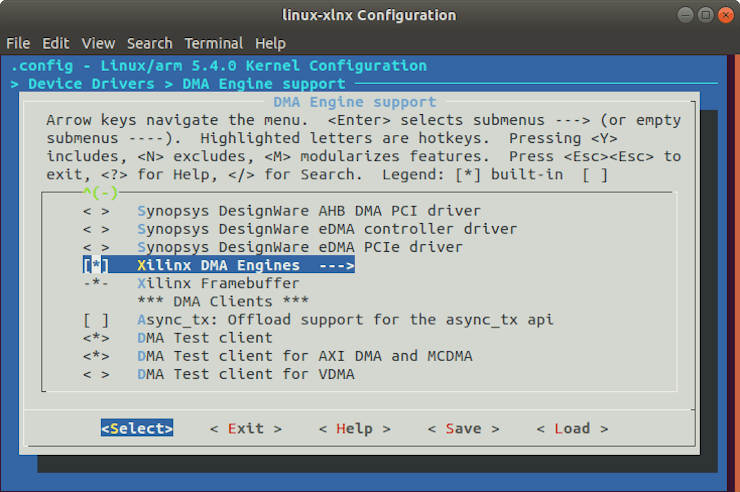Open the Help menu in menubar
Viewport: 740px width, 492px height.
(x=270, y=43)
